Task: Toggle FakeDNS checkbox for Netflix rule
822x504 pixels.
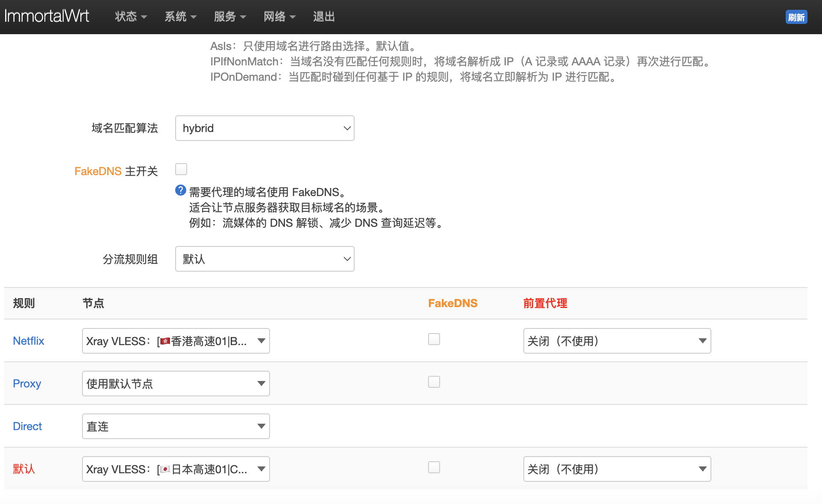Action: 434,339
